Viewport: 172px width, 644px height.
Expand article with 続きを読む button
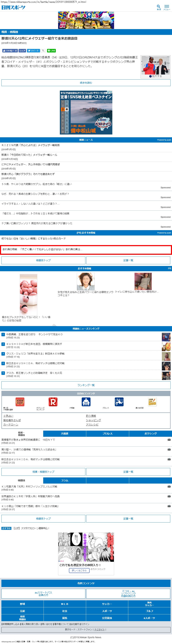coord(86,83)
